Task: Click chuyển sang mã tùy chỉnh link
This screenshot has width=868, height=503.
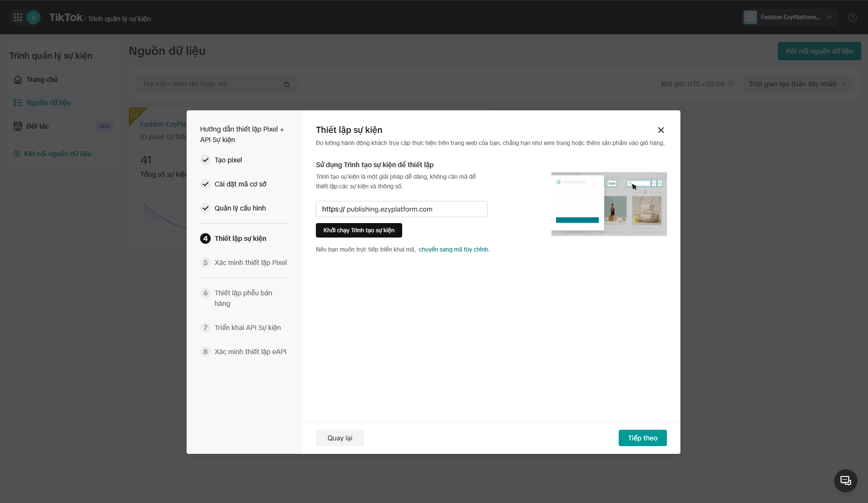Action: coord(453,250)
